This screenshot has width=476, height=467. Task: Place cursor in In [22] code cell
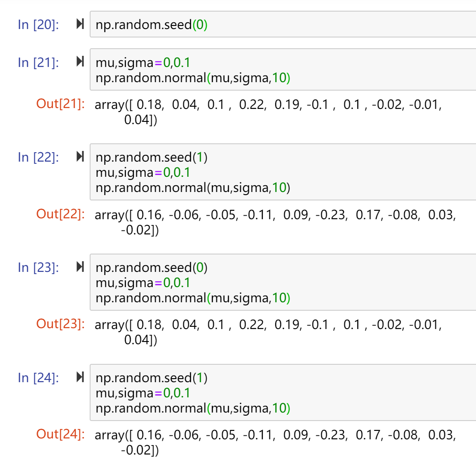(283, 172)
